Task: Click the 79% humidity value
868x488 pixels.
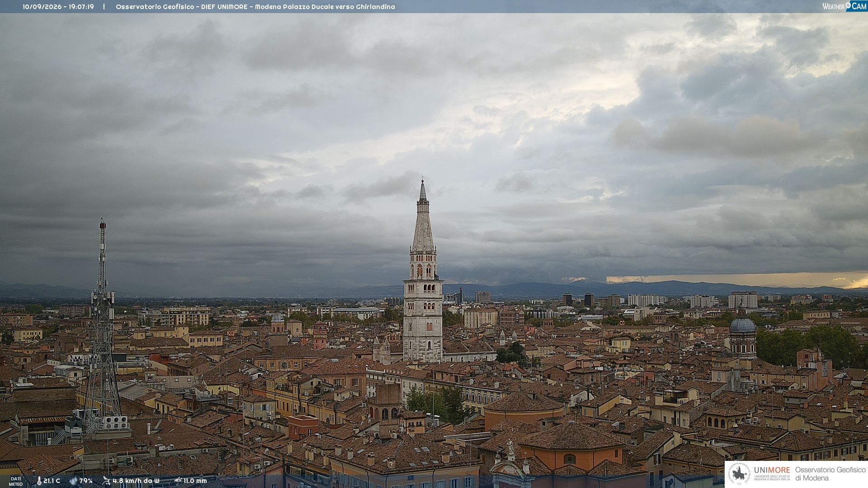Action: (x=86, y=481)
